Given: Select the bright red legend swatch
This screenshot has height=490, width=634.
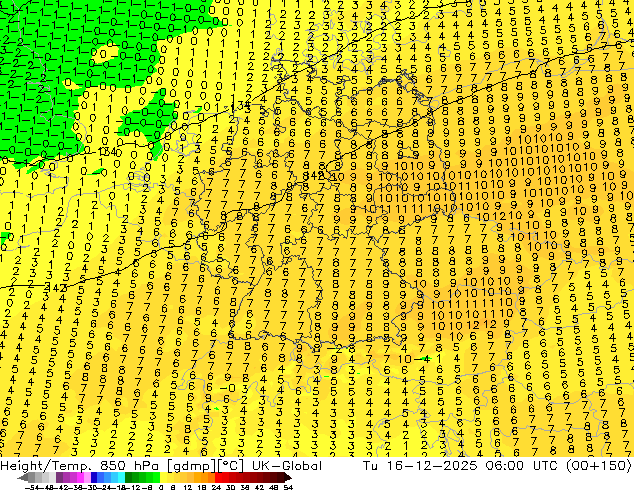Looking at the screenshot, I should (218, 477).
